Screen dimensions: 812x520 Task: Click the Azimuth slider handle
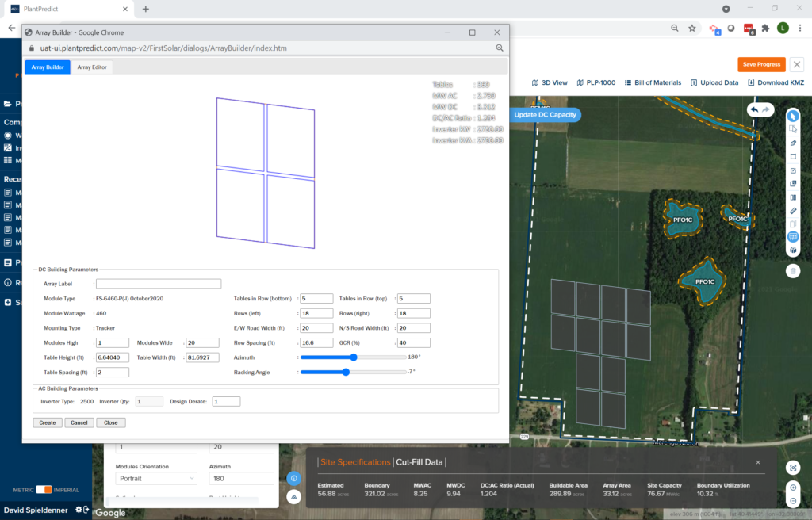354,357
